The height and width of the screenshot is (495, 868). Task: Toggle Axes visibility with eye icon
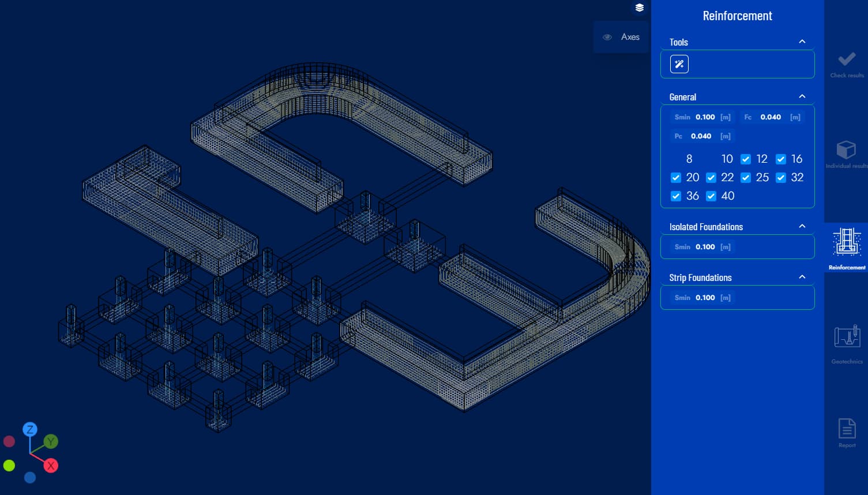coord(607,37)
